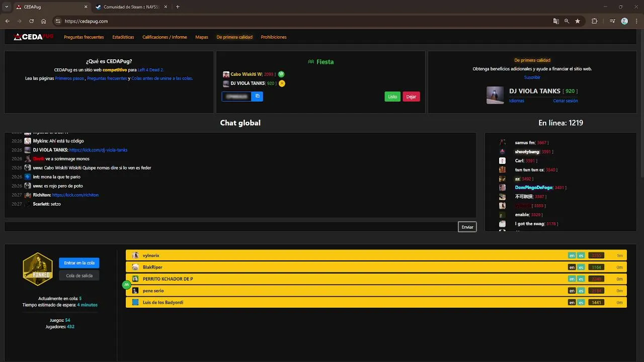The width and height of the screenshot is (644, 362).
Task: Click the red Dejar button to leave the party
Action: coord(411,97)
